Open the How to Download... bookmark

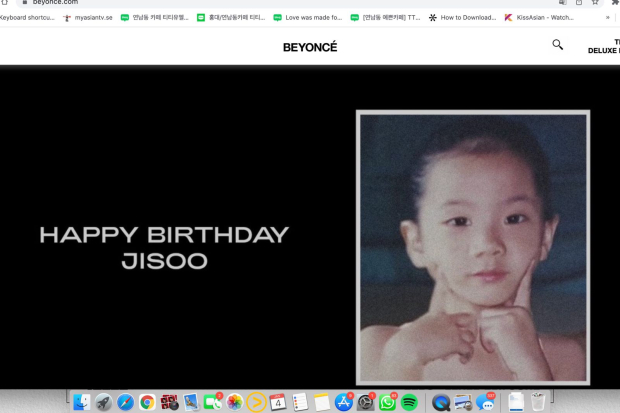tap(463, 17)
